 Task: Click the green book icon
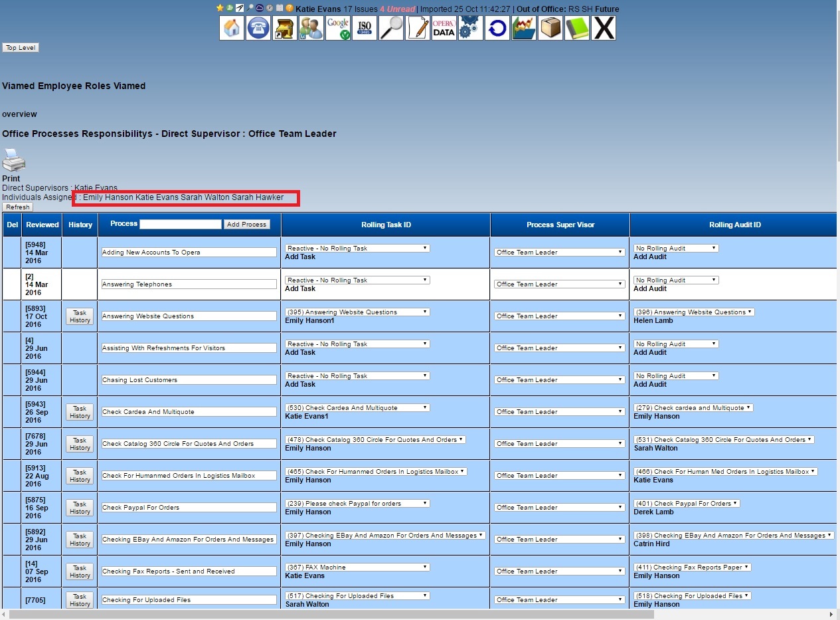577,28
